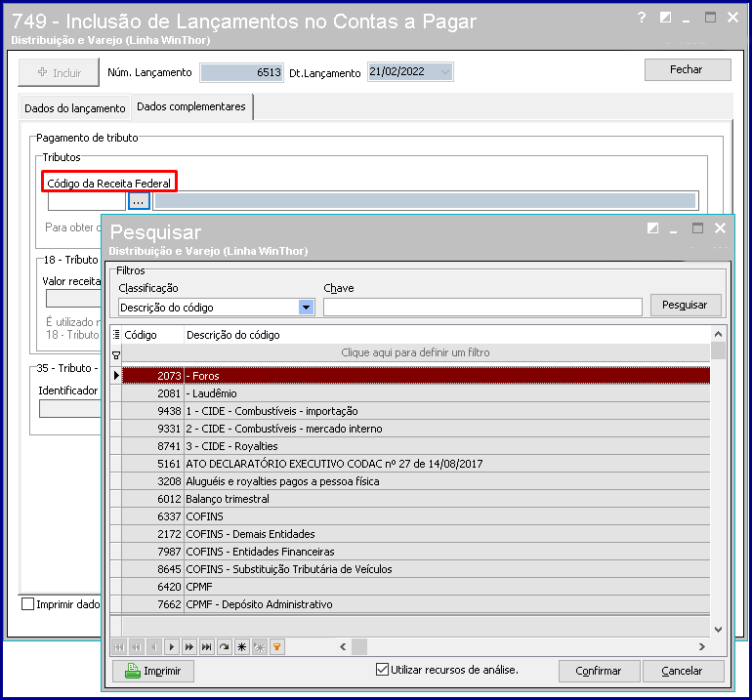Screen dimensions: 752x700
Task: Click the grid column chooser icon
Action: coord(116,334)
